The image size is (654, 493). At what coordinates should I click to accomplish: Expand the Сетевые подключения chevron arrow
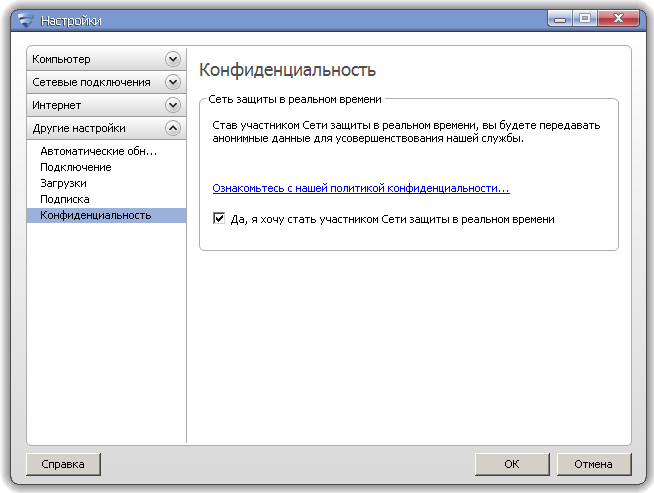pos(173,82)
